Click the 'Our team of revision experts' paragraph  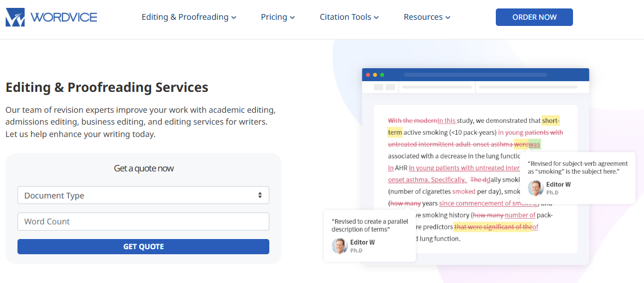click(140, 122)
